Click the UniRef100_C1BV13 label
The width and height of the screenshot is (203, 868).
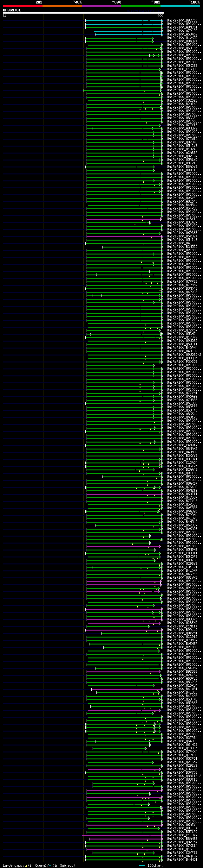point(182,90)
